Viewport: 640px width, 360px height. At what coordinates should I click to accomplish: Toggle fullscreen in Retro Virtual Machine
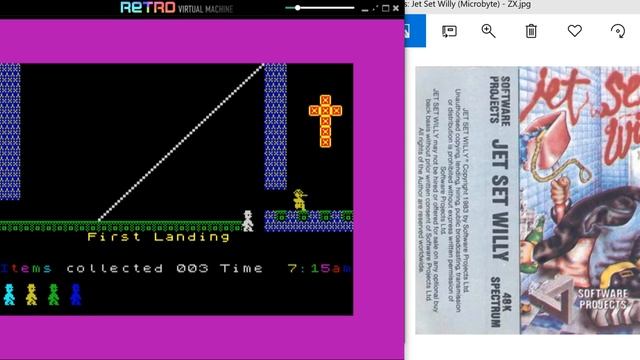coord(375,8)
